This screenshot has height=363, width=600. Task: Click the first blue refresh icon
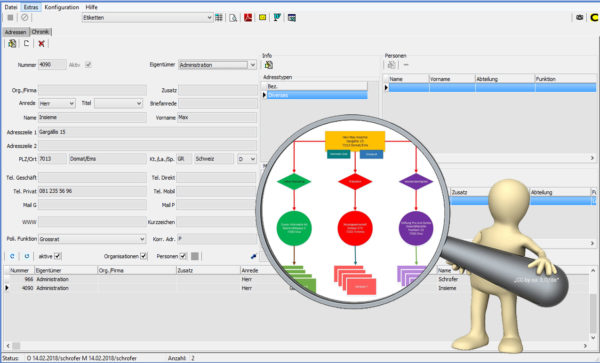(x=12, y=256)
